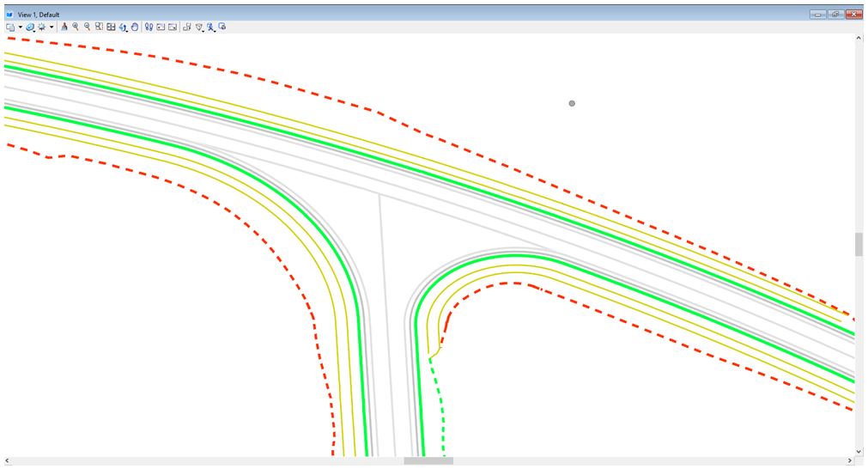Screen dimensions: 868x469
Task: Maximize the View 1 window
Action: click(x=835, y=15)
